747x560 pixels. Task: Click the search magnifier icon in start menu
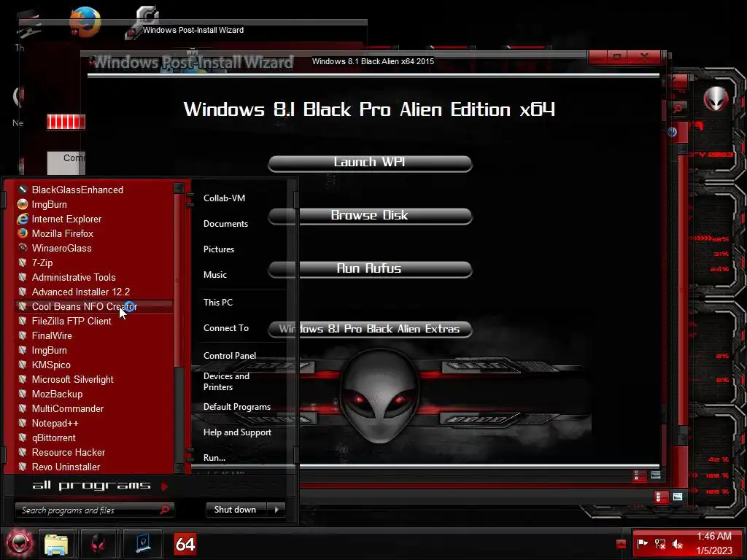[165, 510]
